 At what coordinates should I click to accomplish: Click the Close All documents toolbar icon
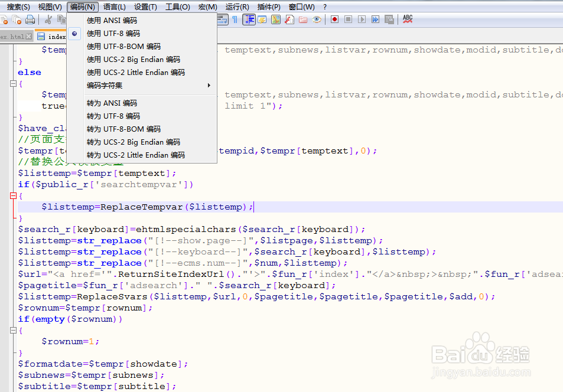pyautogui.click(x=17, y=19)
